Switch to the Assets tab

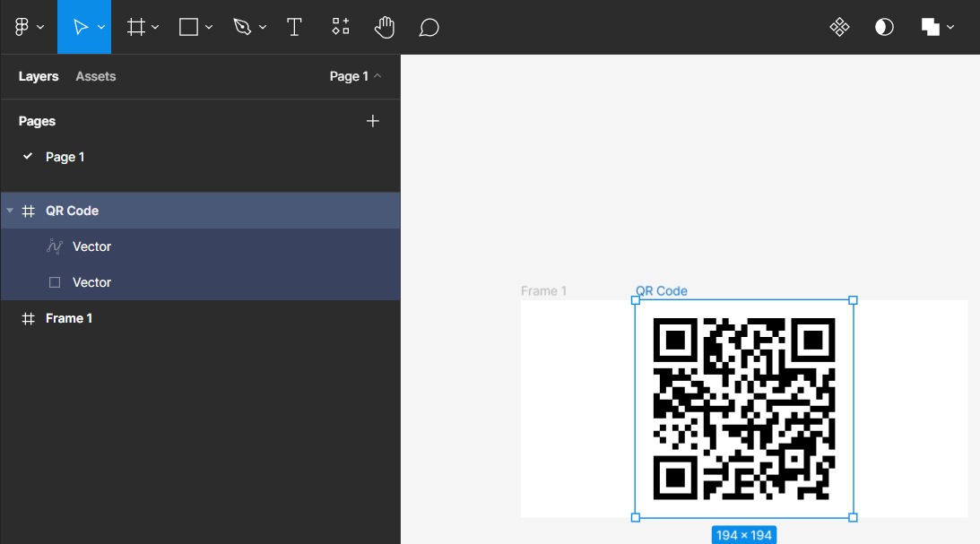click(95, 76)
